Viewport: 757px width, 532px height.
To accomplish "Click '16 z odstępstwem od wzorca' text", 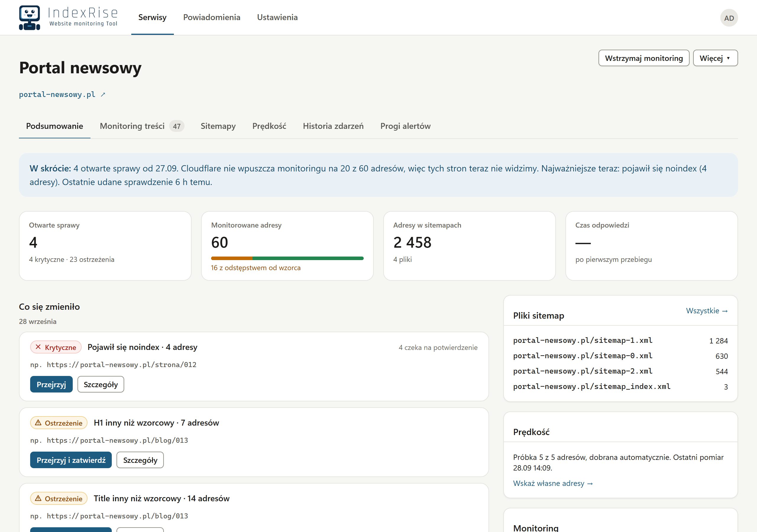I will [256, 268].
